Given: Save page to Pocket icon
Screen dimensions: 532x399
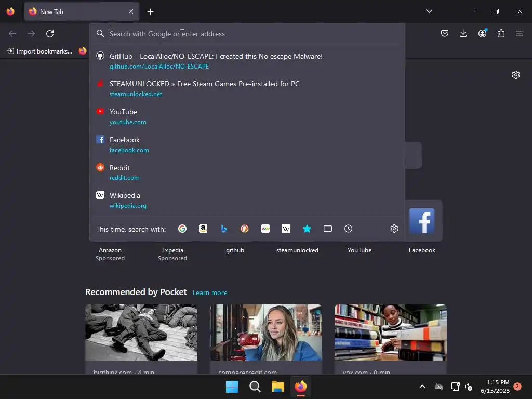Looking at the screenshot, I should [445, 33].
